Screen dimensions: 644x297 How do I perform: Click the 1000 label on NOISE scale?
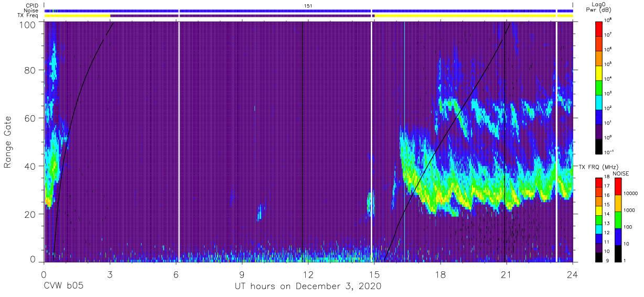(630, 210)
